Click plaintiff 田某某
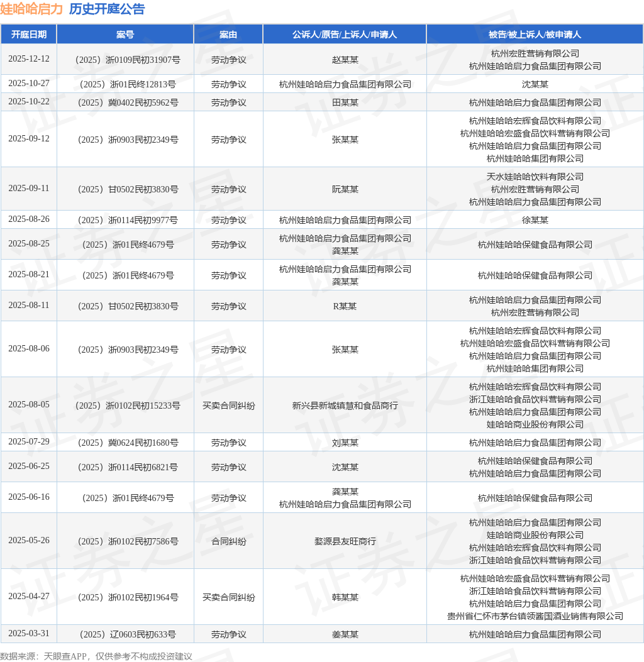 point(345,102)
